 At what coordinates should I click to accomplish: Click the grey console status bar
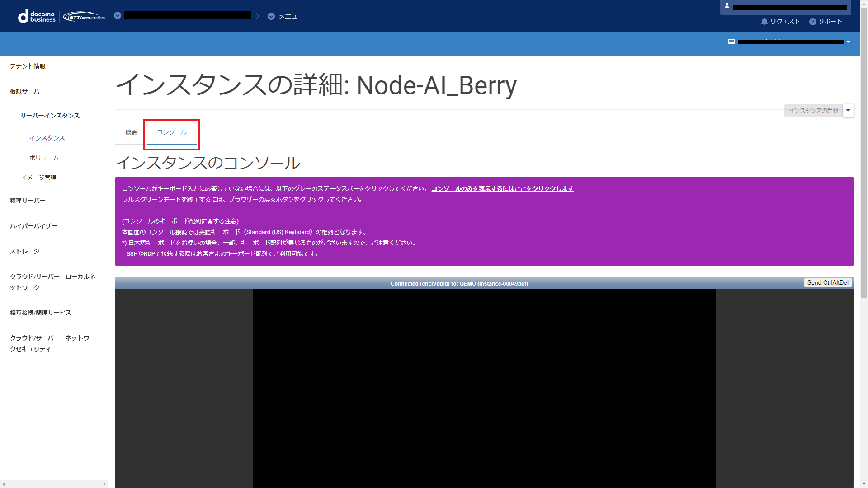[459, 284]
